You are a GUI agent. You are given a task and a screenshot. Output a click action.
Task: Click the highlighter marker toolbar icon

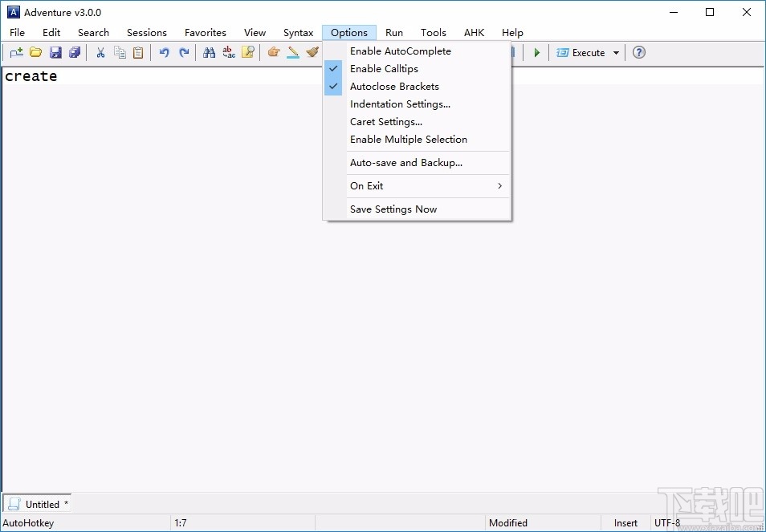tap(293, 52)
